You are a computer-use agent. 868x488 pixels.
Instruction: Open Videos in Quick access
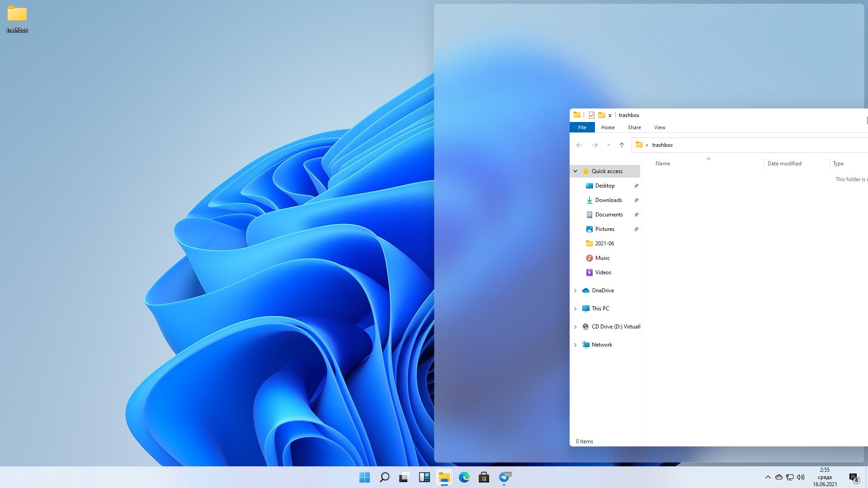(x=603, y=272)
